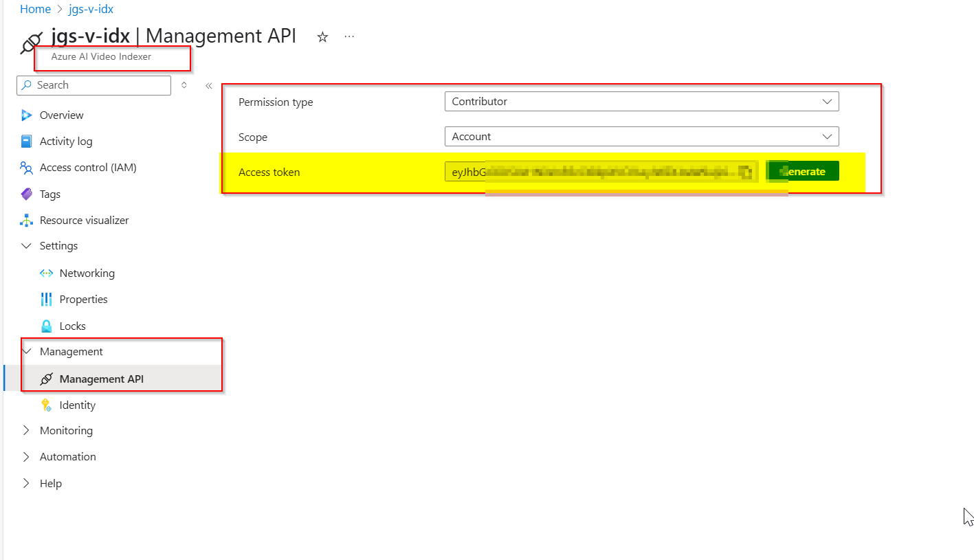The image size is (974, 560).
Task: Collapse the sidebar with double chevron
Action: (208, 86)
